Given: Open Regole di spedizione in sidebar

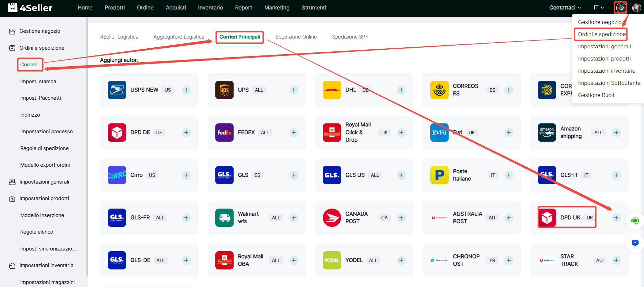Looking at the screenshot, I should [x=44, y=148].
